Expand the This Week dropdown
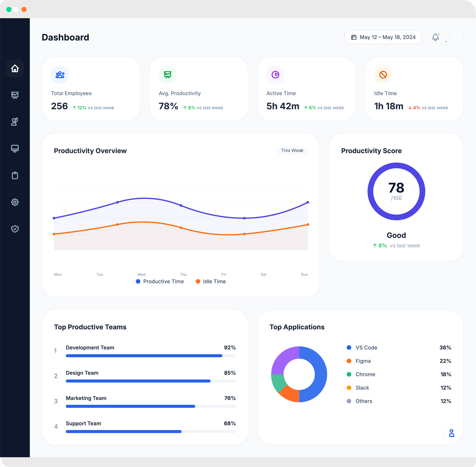Image resolution: width=476 pixels, height=467 pixels. [292, 150]
